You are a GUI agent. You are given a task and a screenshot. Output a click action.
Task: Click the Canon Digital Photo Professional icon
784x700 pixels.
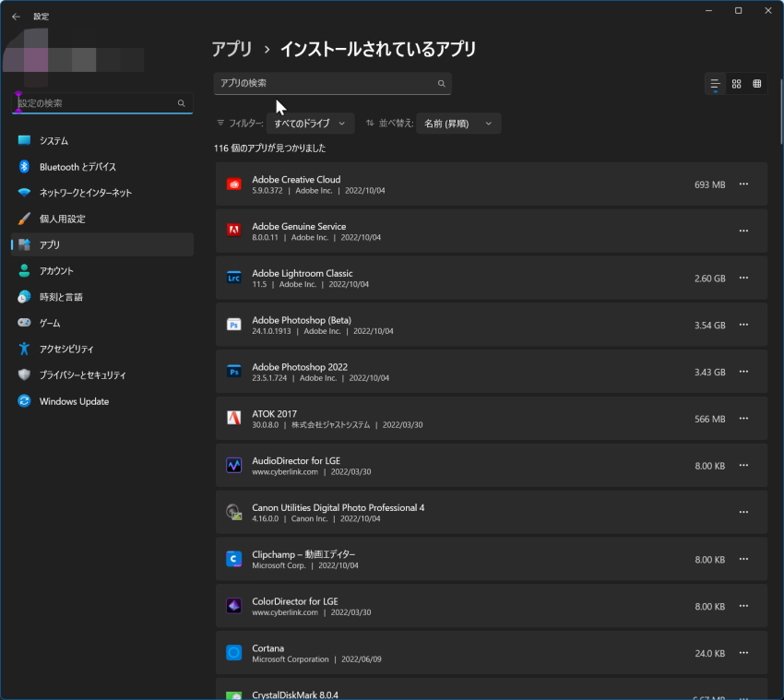234,513
